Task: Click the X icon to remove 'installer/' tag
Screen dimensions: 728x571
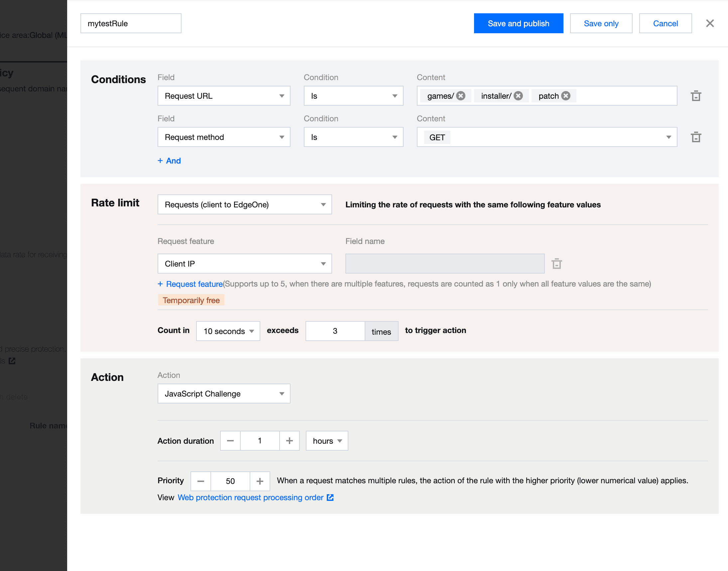Action: tap(518, 96)
